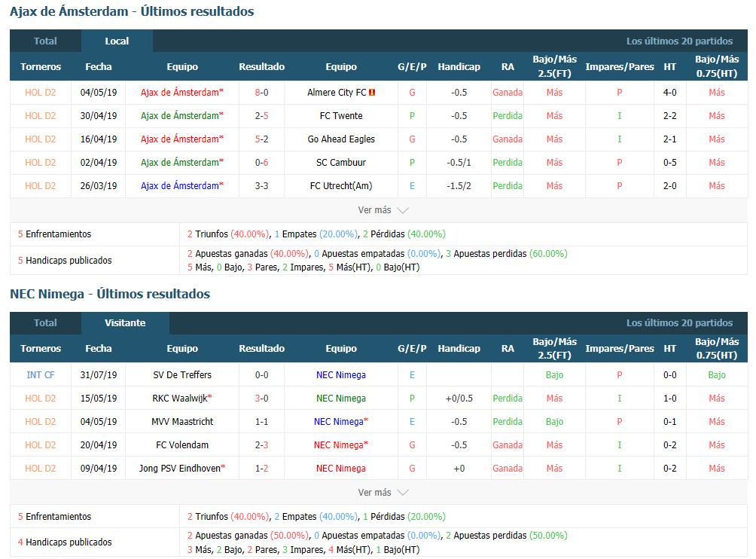756x559 pixels.
Task: Click the -0.5/1 handicap value
Action: 459,163
